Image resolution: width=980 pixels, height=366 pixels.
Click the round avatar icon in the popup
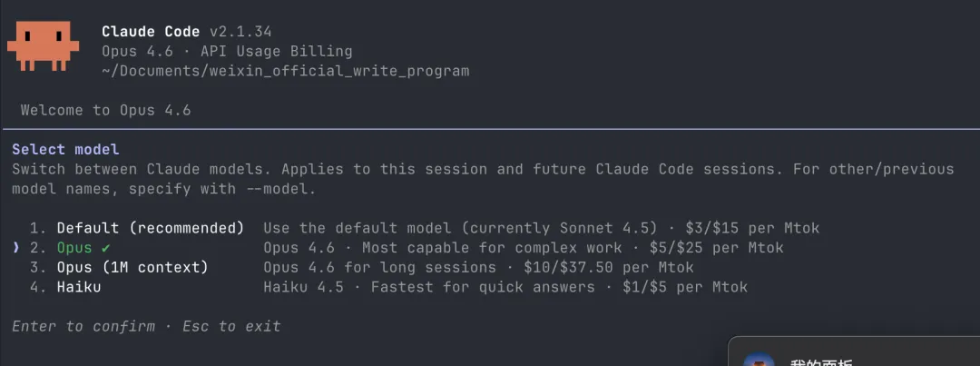pos(759,361)
